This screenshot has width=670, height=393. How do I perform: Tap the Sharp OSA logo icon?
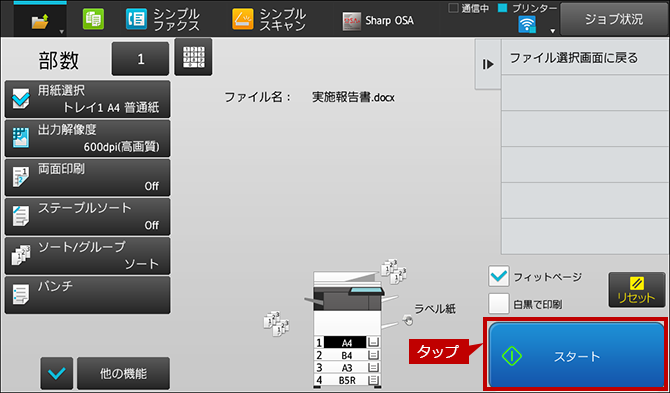click(x=352, y=21)
